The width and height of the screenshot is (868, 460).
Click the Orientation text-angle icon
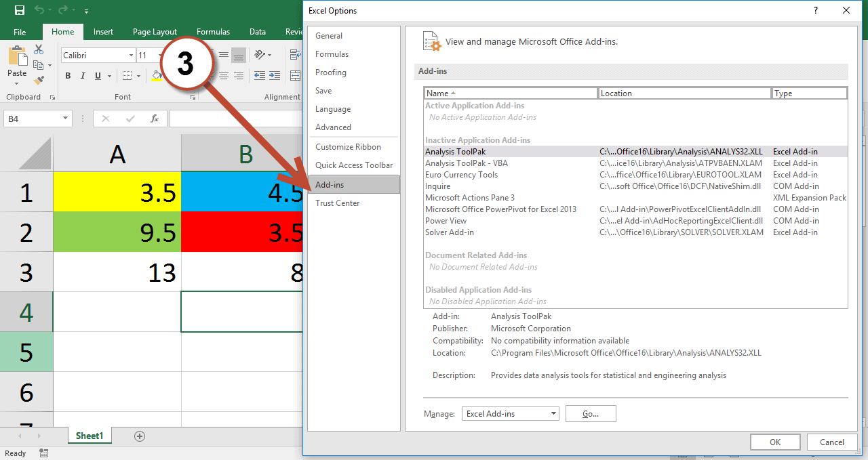pyautogui.click(x=260, y=55)
